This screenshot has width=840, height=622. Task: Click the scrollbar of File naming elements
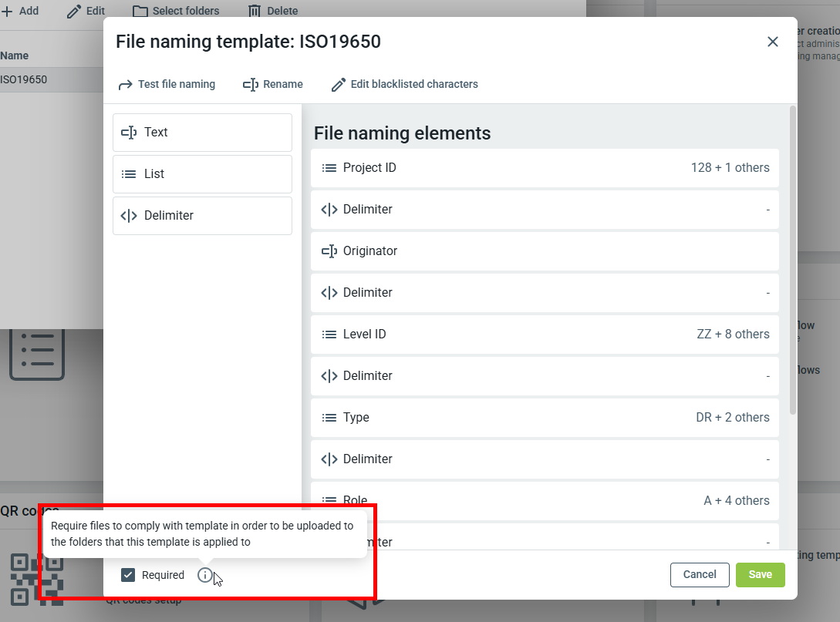[792, 262]
